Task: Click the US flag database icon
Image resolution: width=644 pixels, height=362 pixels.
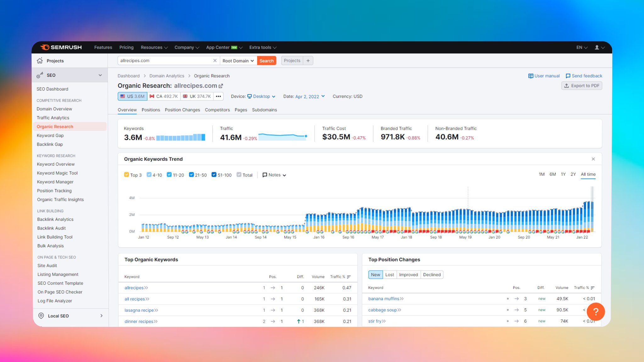Action: pyautogui.click(x=123, y=96)
